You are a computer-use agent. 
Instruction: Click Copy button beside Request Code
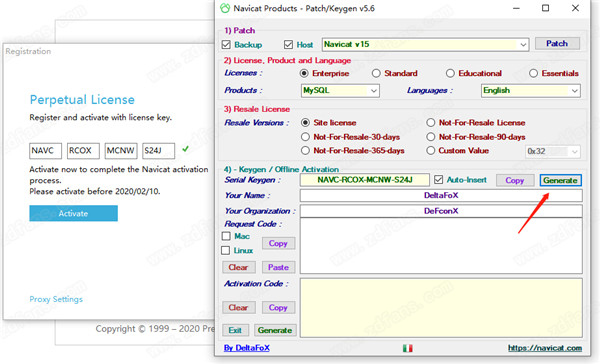pyautogui.click(x=278, y=243)
